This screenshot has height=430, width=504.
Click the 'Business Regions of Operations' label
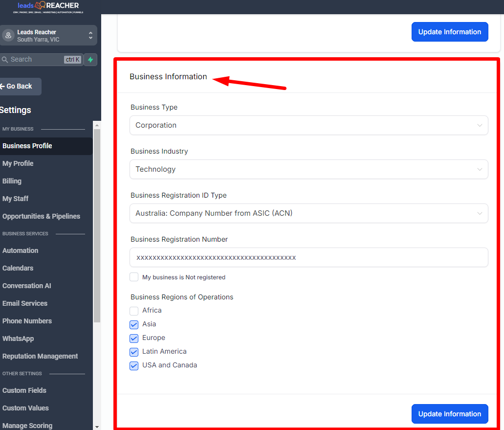pyautogui.click(x=182, y=297)
